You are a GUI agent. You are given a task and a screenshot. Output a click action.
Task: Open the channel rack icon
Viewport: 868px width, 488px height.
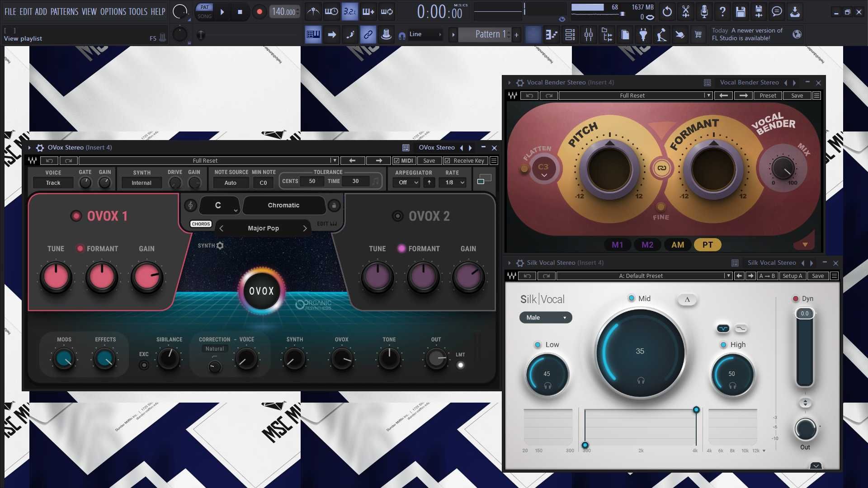pyautogui.click(x=570, y=34)
